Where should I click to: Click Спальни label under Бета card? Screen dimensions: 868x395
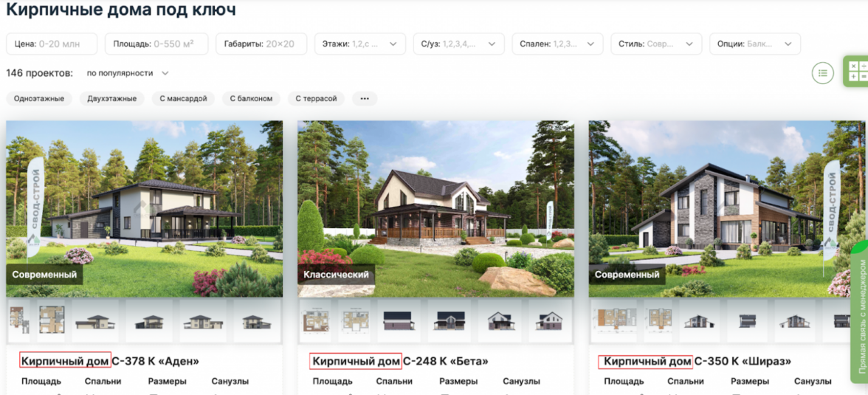[394, 381]
